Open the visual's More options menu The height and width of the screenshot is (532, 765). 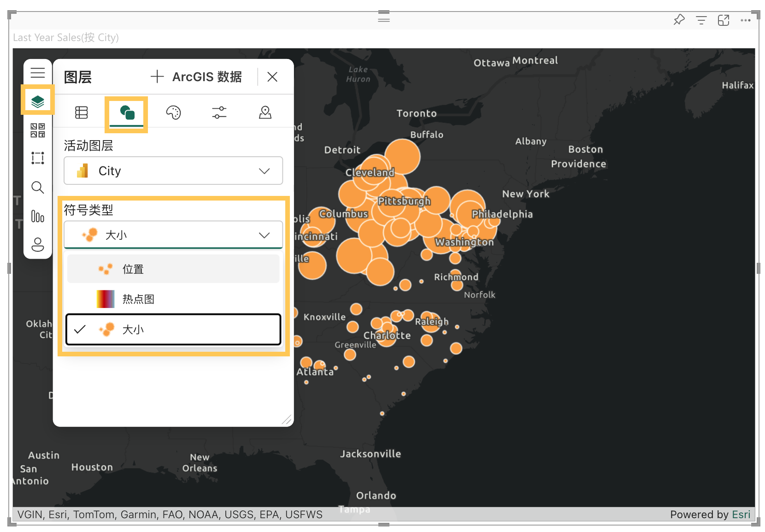click(x=746, y=20)
